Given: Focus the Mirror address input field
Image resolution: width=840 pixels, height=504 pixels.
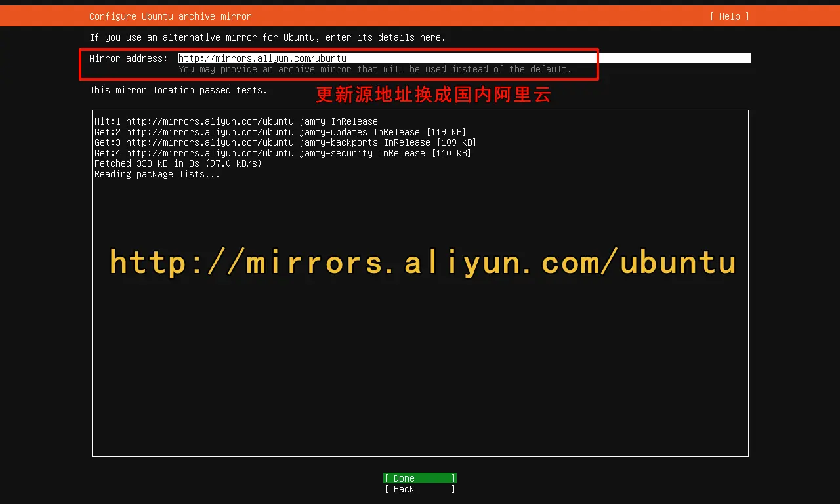Looking at the screenshot, I should click(465, 58).
